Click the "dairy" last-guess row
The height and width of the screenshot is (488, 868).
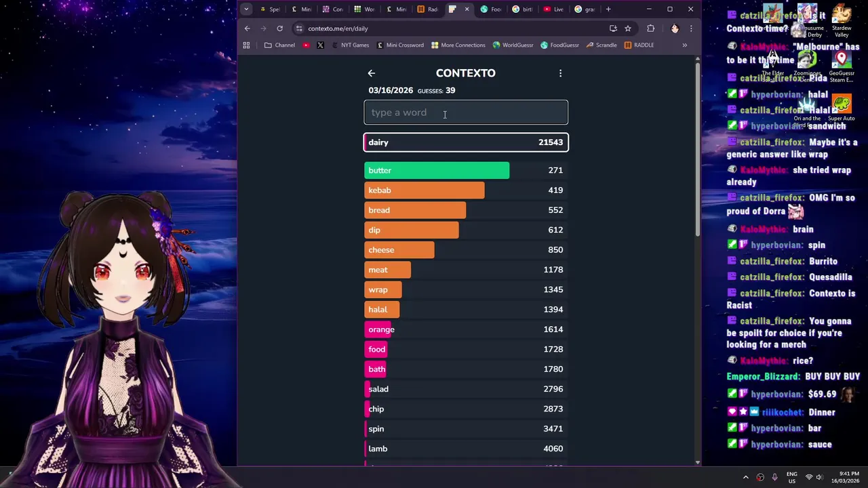coord(466,142)
